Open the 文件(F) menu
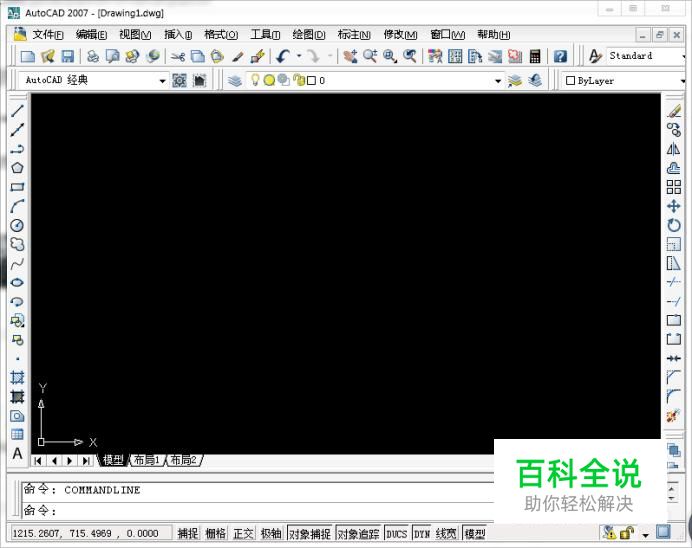Image resolution: width=692 pixels, height=548 pixels. (48, 34)
